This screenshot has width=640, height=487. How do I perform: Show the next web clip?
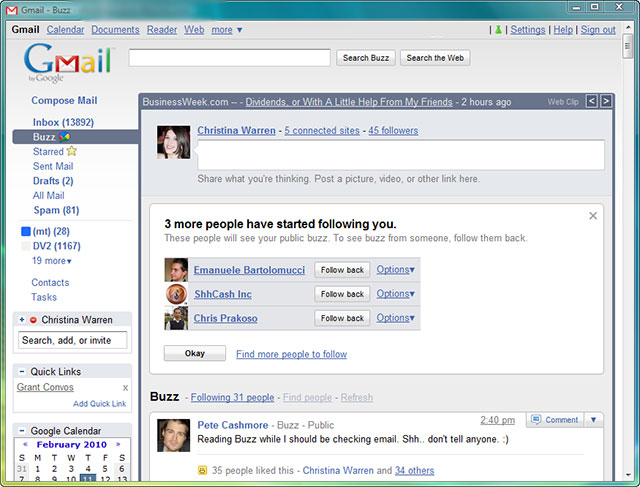coord(605,101)
